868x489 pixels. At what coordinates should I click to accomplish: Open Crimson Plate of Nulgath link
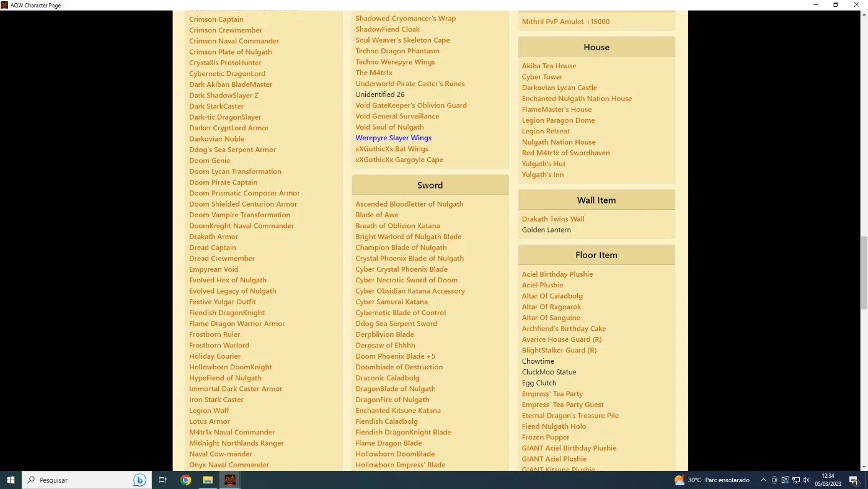230,52
